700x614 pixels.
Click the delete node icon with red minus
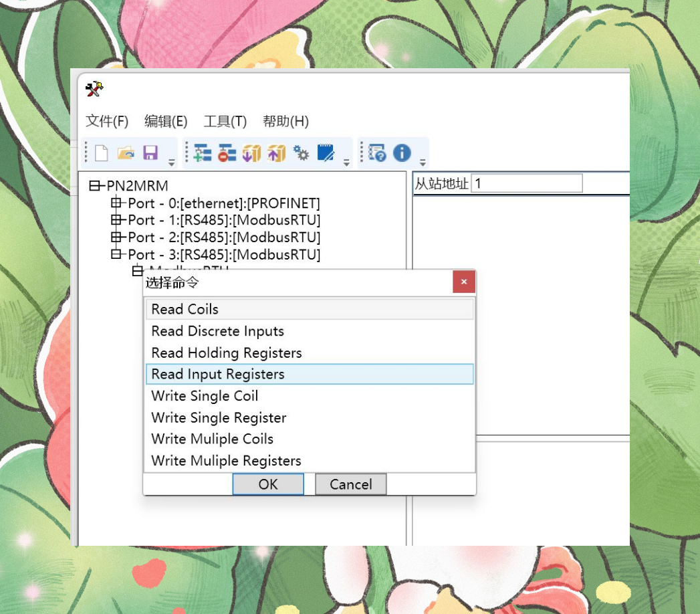[227, 153]
